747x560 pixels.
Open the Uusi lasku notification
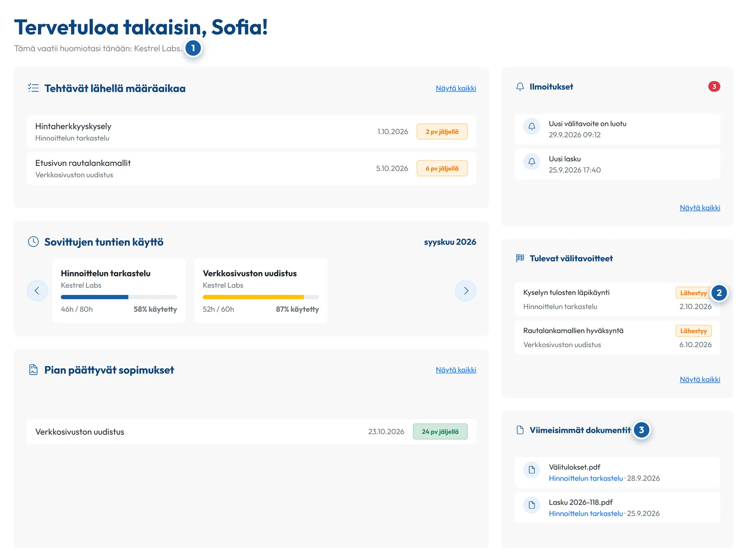[x=618, y=164]
